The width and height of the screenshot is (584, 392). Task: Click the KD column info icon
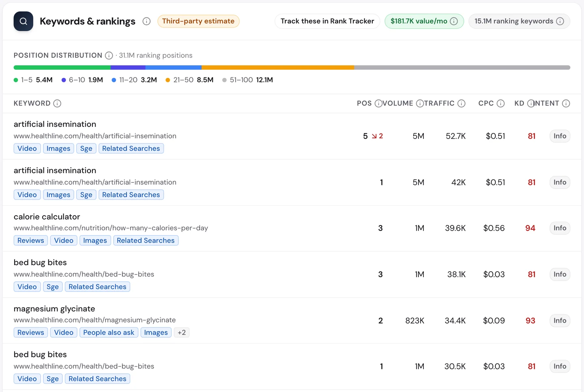click(530, 103)
